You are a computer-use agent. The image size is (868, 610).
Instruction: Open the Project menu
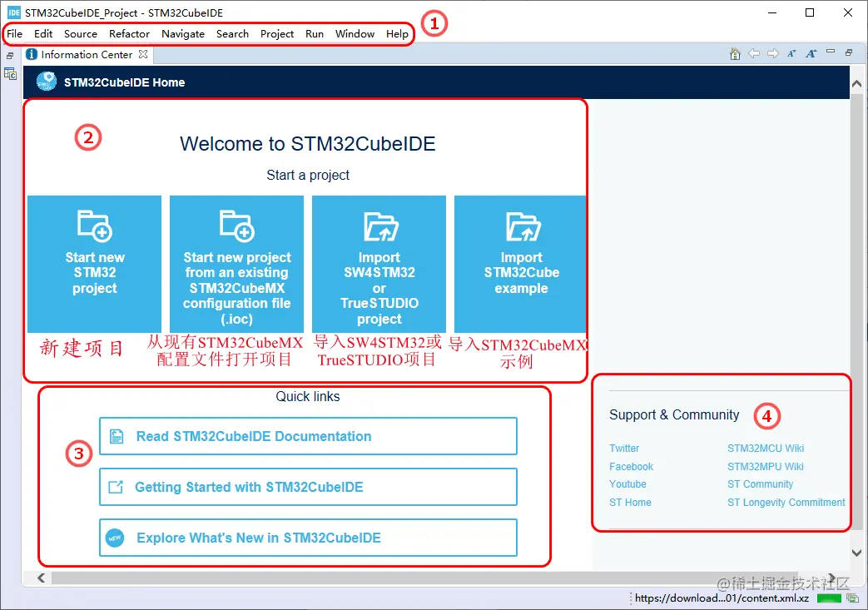[x=277, y=34]
